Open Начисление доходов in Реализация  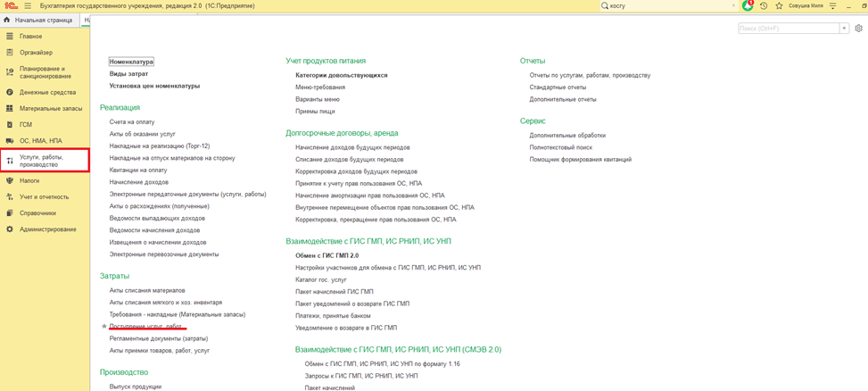[139, 181]
